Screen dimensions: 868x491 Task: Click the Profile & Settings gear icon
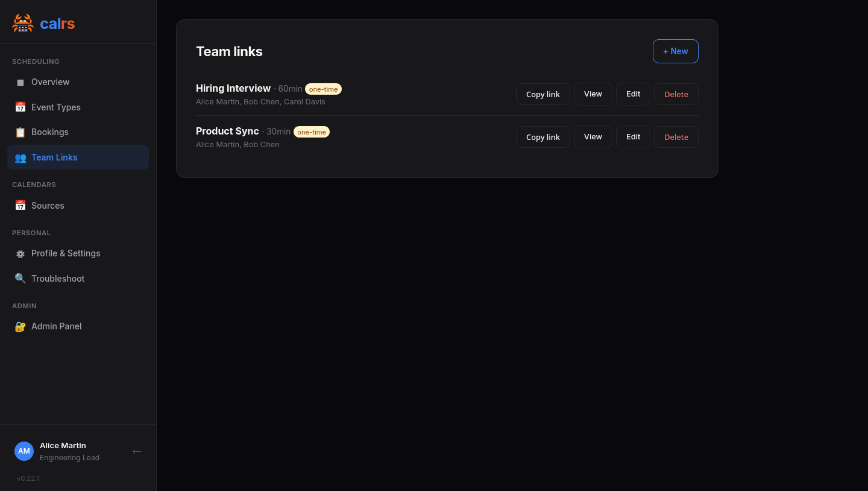20,254
